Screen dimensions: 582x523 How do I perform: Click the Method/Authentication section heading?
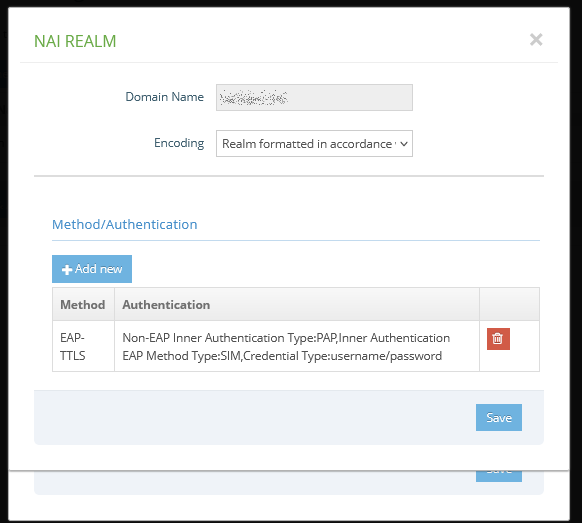pos(125,225)
